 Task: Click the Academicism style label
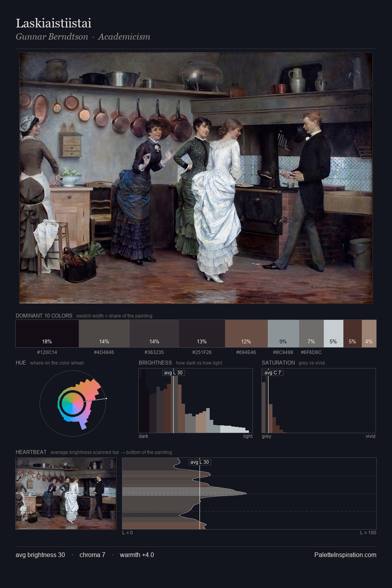pyautogui.click(x=124, y=37)
